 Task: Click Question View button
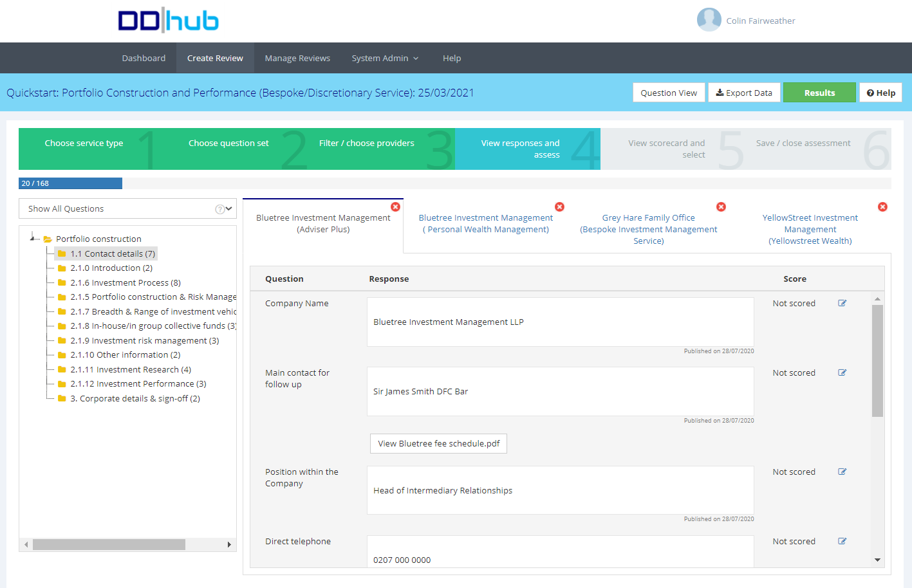669,93
